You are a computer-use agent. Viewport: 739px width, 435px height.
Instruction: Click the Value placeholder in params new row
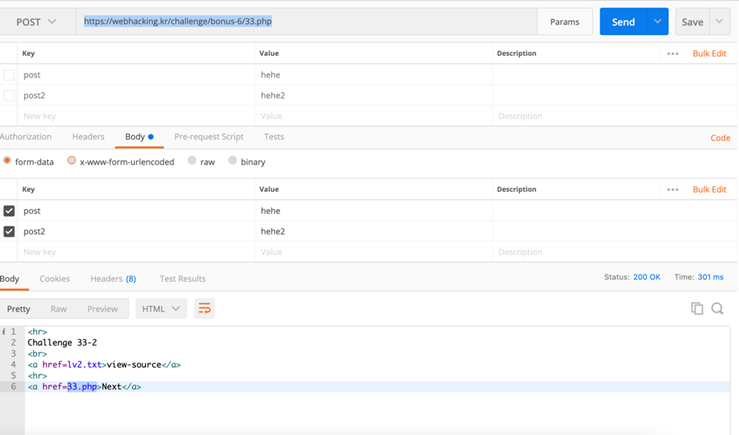pyautogui.click(x=271, y=116)
